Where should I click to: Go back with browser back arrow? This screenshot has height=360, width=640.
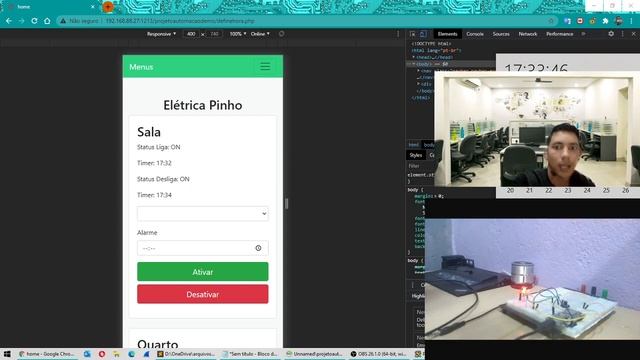(x=9, y=21)
